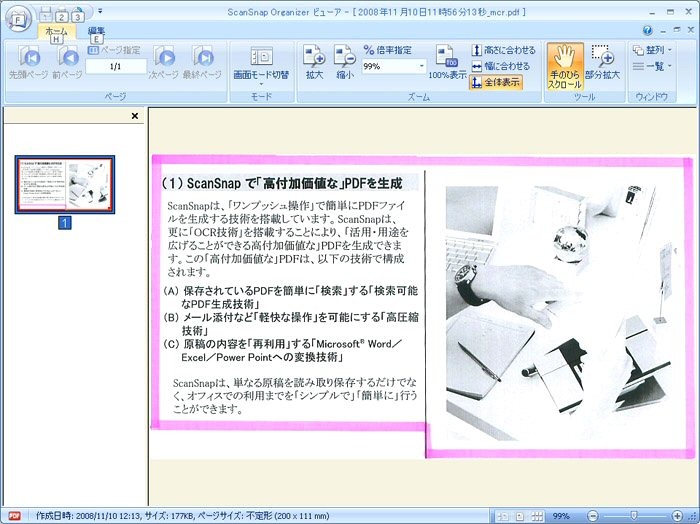The height and width of the screenshot is (524, 700).
Task: Switch to the 編集 ribbon tab
Action: (x=96, y=32)
